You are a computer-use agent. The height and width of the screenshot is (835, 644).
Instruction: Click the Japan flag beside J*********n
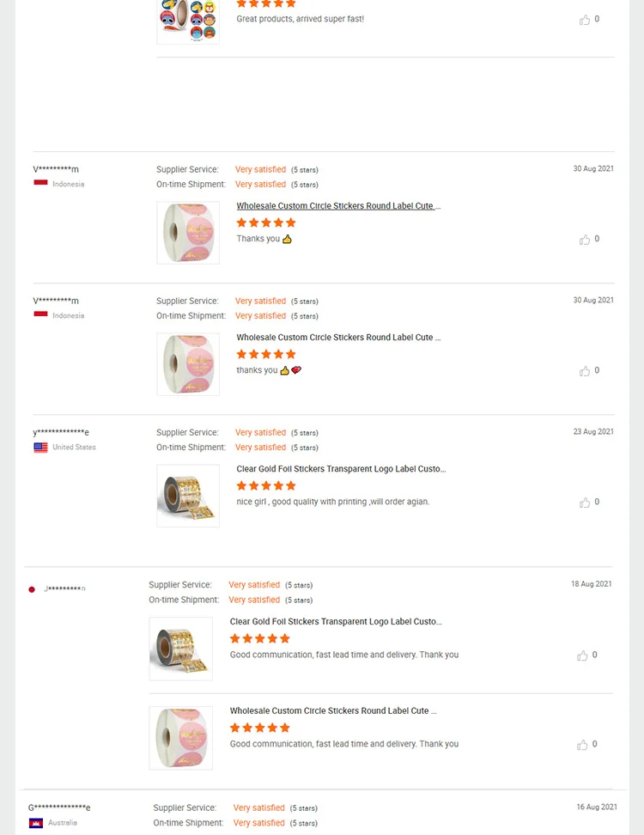32,589
